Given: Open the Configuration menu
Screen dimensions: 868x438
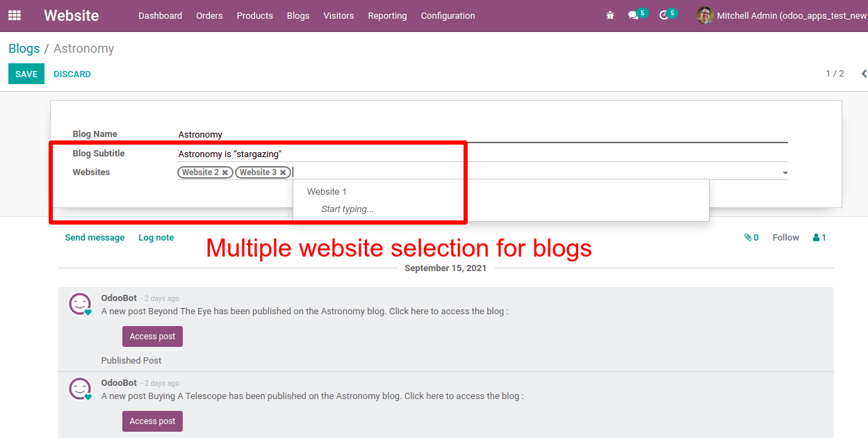Looking at the screenshot, I should [x=448, y=15].
